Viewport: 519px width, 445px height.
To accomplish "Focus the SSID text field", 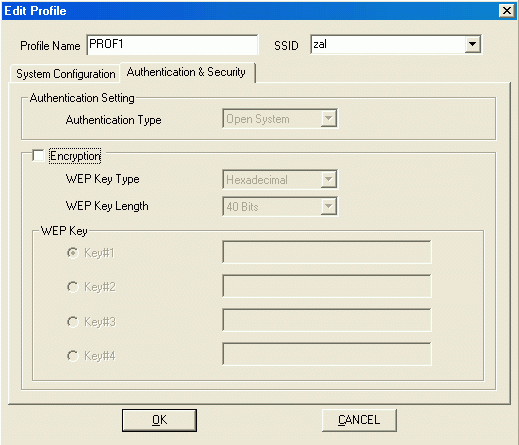I will click(388, 44).
